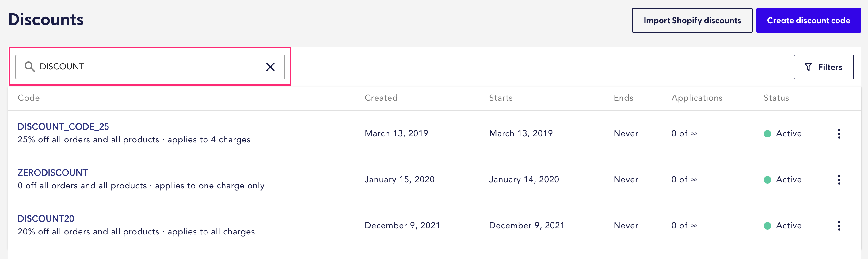Open the DISCOUNT_CODE_25 discount link
This screenshot has height=259, width=868.
[63, 126]
